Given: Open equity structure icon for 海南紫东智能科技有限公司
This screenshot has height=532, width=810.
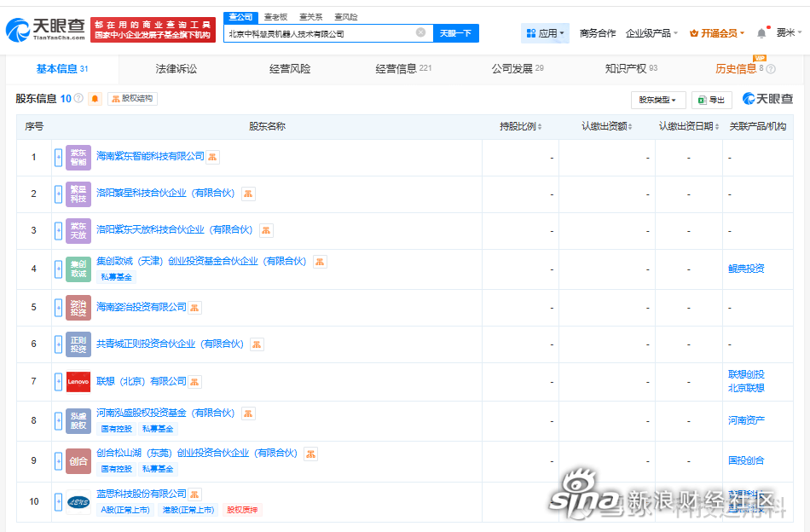Looking at the screenshot, I should tap(212, 157).
